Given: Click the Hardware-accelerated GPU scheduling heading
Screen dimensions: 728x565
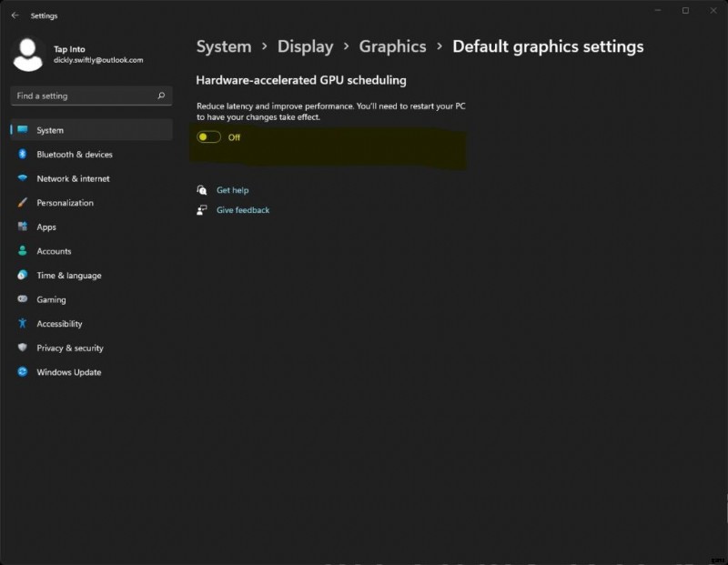Looking at the screenshot, I should click(301, 80).
